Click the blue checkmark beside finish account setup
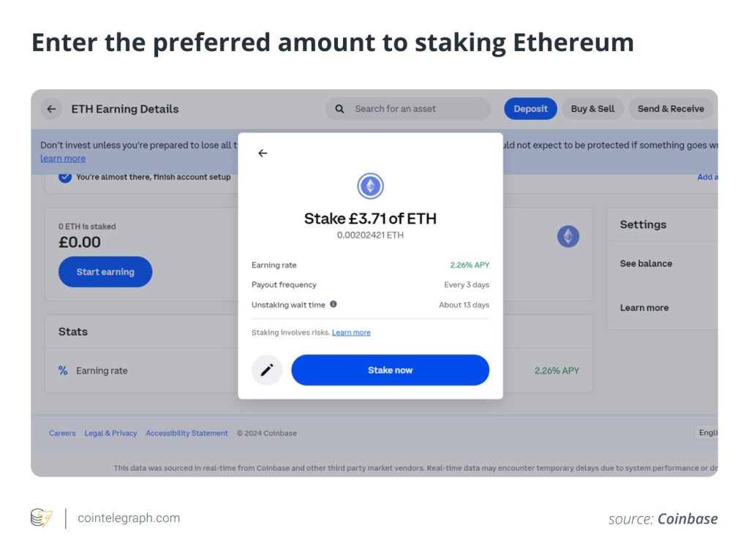749x560 pixels. (x=65, y=176)
